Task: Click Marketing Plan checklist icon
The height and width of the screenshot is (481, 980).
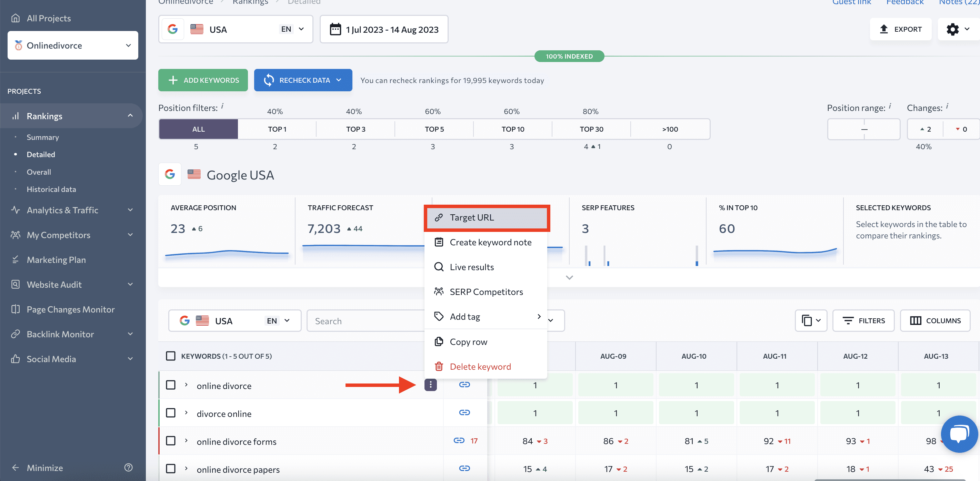Action: click(16, 260)
